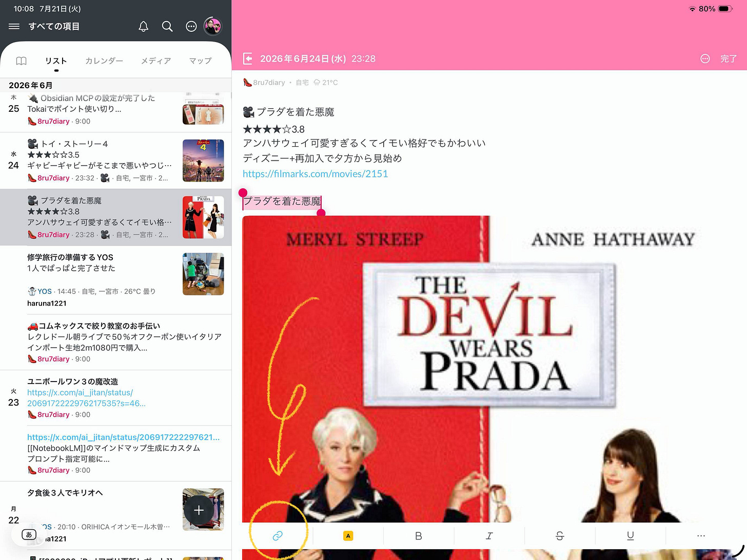Tap the insert link toolbar icon
747x560 pixels.
pyautogui.click(x=278, y=536)
